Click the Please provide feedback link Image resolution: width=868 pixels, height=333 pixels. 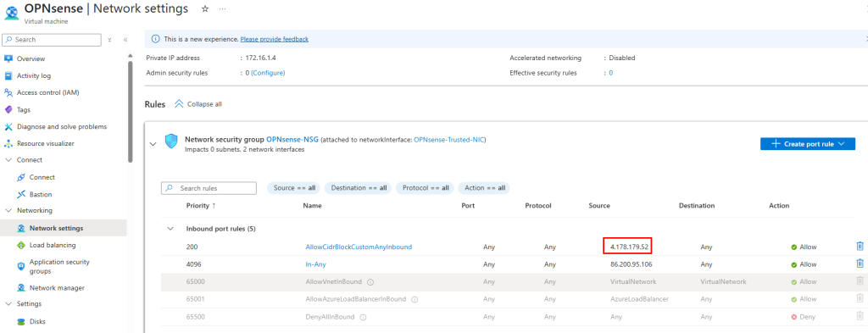[x=275, y=39]
